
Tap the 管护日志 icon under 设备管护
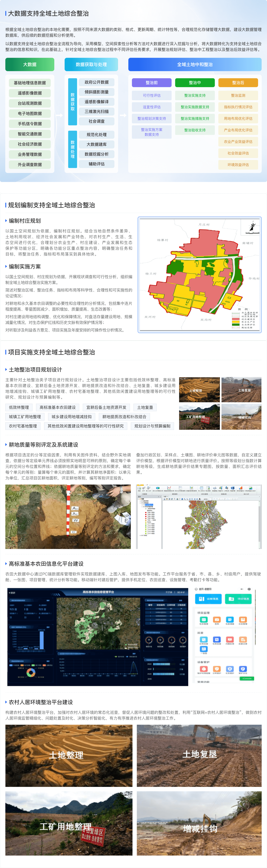(243, 669)
